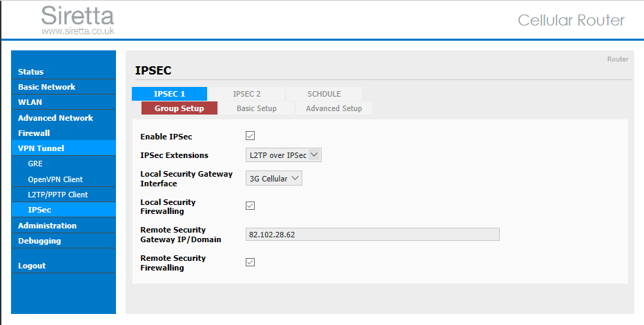644x325 pixels.
Task: Select the Firewall menu item
Action: click(x=64, y=133)
